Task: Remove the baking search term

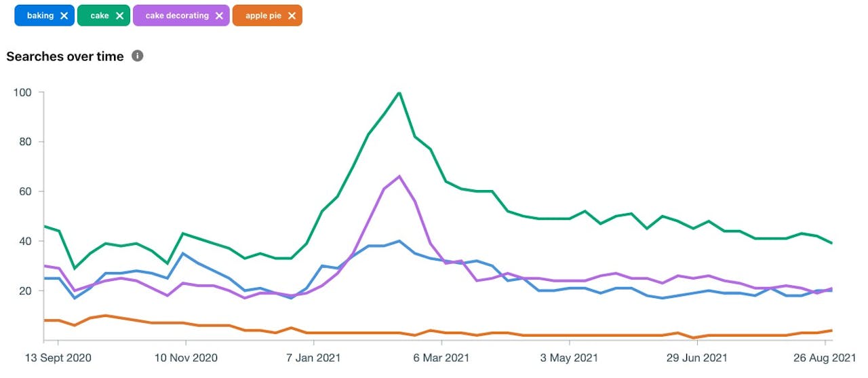Action: click(64, 16)
